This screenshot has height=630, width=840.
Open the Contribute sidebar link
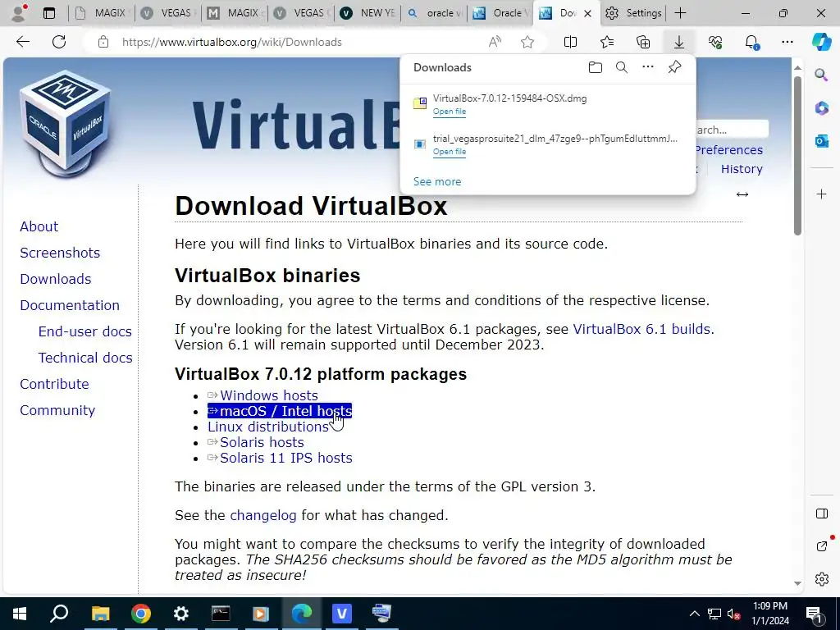[55, 384]
